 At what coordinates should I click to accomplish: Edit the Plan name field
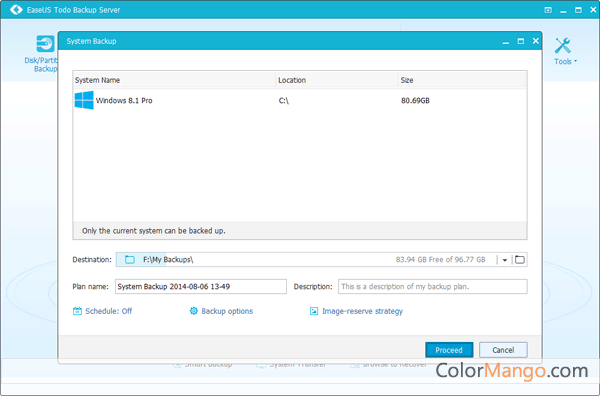coord(201,287)
